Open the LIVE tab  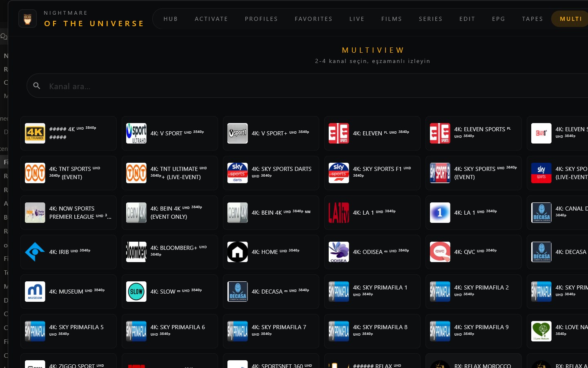click(357, 19)
